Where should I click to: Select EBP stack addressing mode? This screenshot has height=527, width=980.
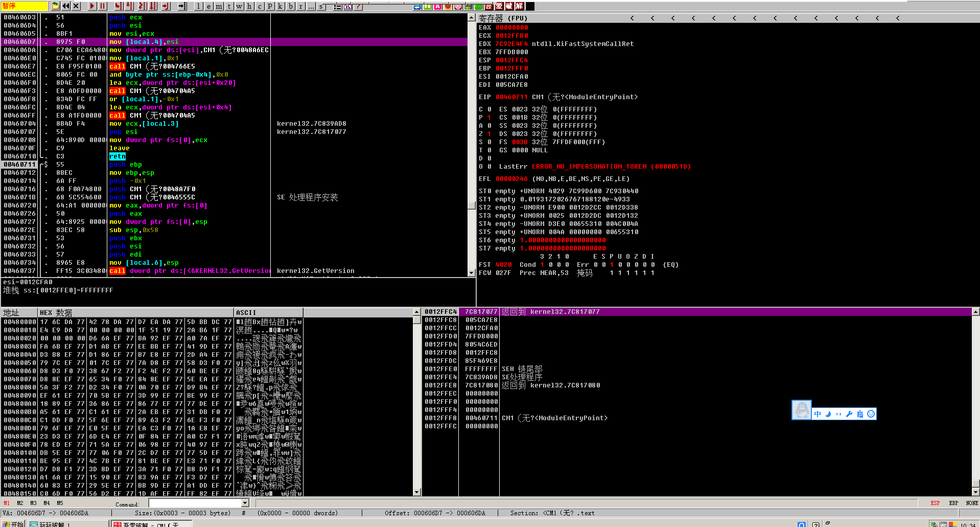click(x=953, y=503)
